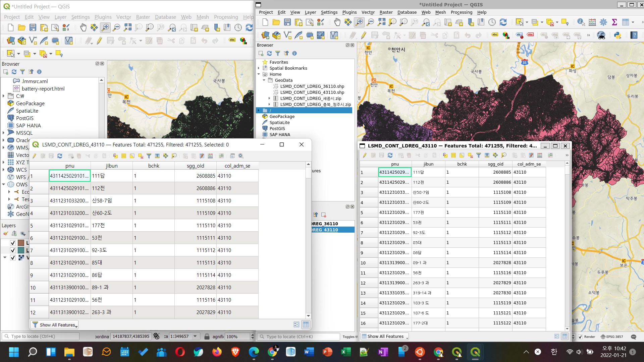Click the Identify Features tool icon
644x362 pixels.
[581, 22]
